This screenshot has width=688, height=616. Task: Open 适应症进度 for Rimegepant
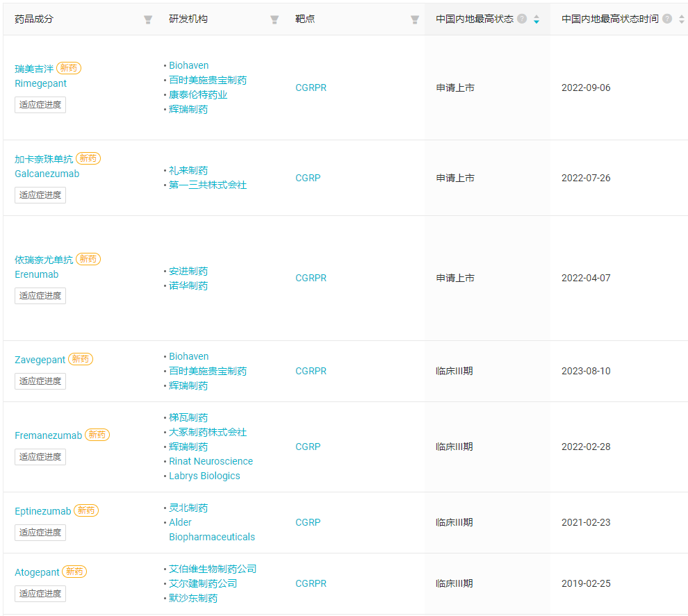point(40,105)
